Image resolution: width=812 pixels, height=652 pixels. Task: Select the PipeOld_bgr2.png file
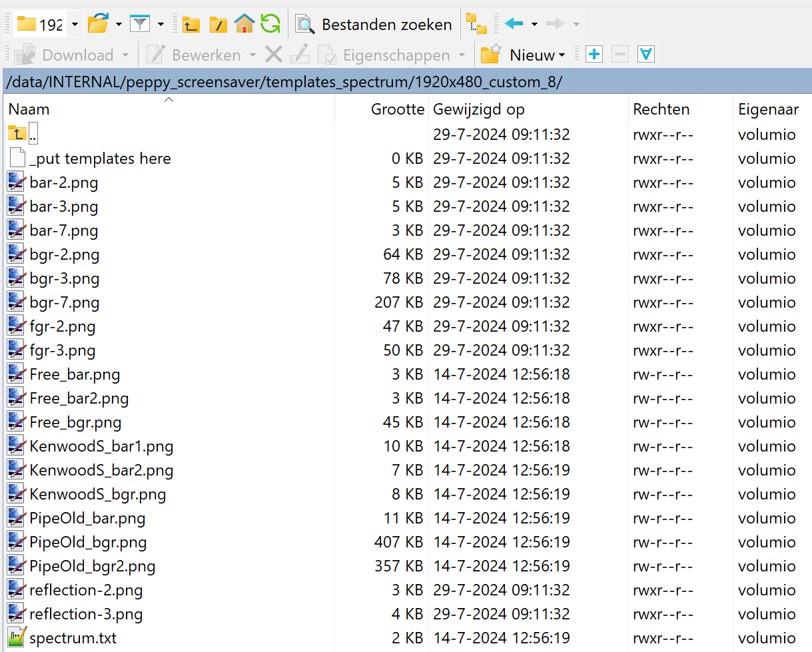pyautogui.click(x=93, y=566)
